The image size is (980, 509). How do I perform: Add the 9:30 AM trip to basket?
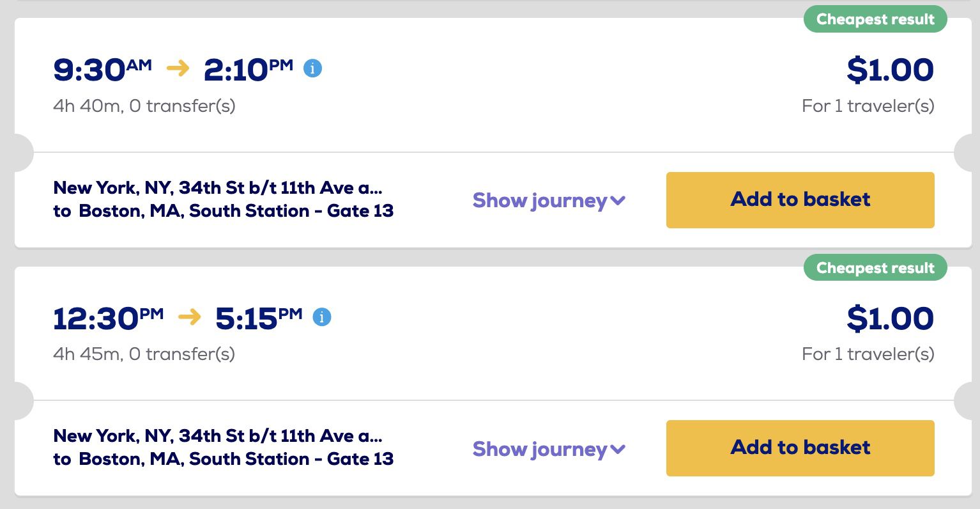tap(799, 200)
